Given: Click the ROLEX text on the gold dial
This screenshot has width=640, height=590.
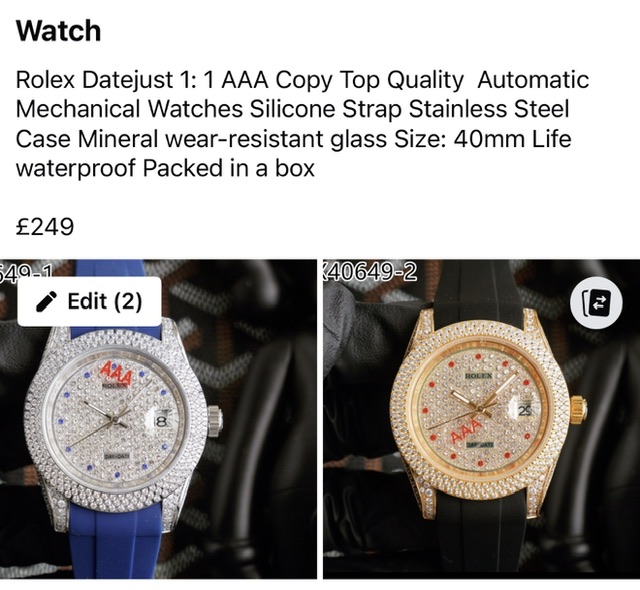Looking at the screenshot, I should (478, 375).
